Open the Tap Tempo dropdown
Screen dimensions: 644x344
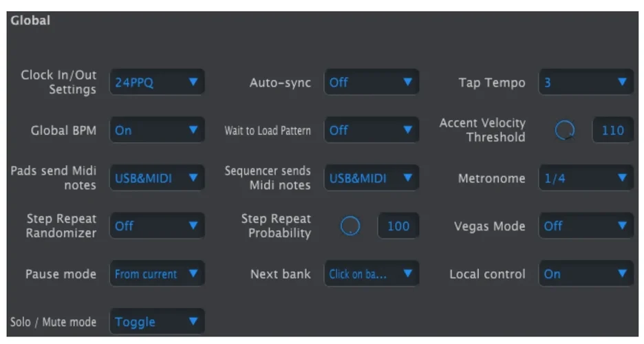586,83
